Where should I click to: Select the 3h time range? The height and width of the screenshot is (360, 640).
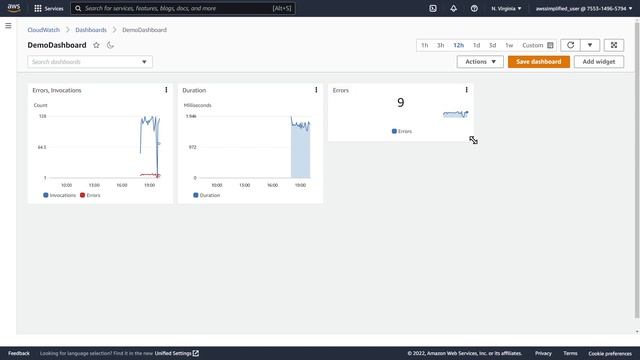click(440, 45)
